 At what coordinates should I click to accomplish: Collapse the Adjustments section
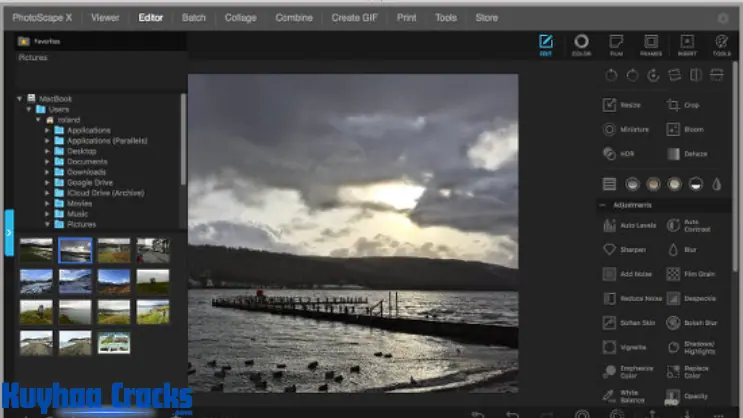coord(602,205)
